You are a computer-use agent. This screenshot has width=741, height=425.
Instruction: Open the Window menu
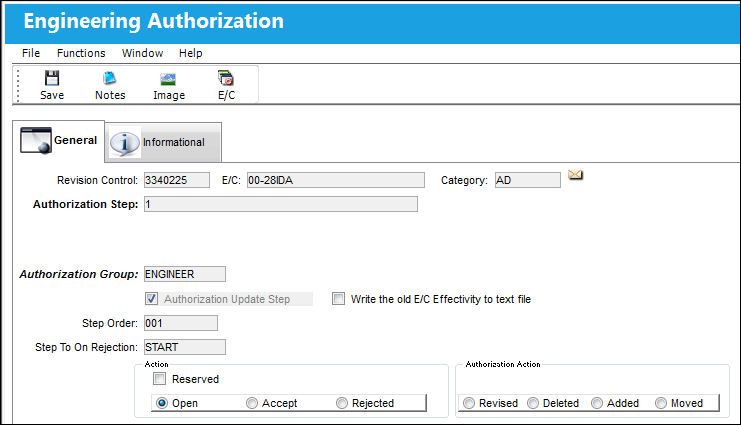pyautogui.click(x=142, y=53)
